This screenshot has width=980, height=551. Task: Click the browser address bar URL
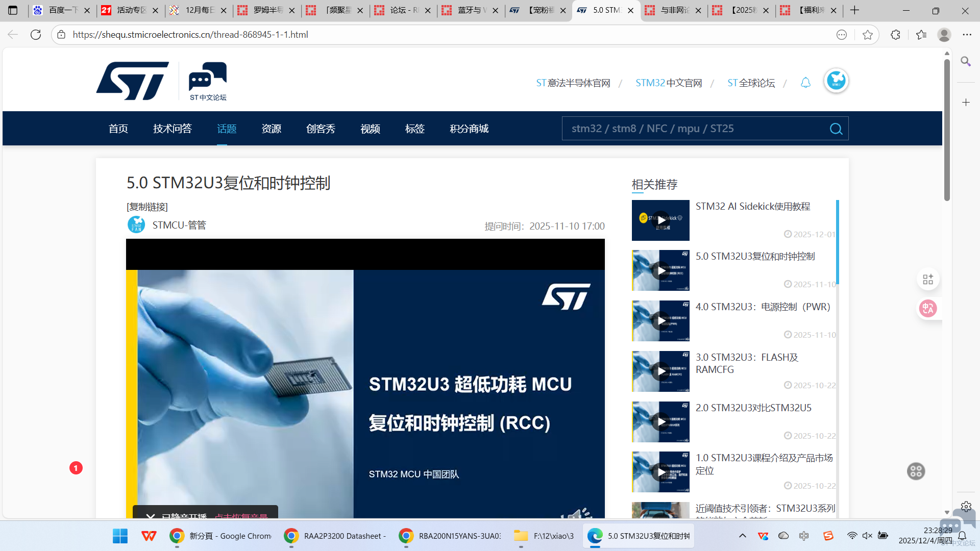[190, 35]
